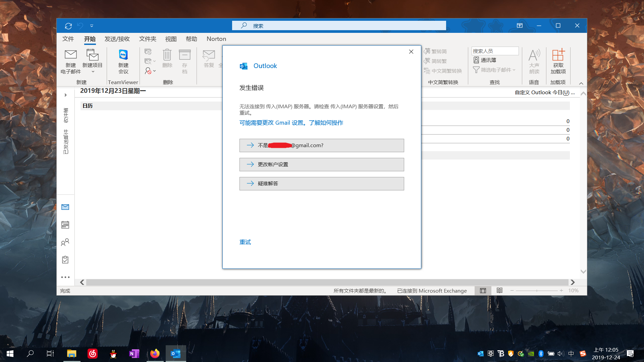
Task: Expand the Clean Up dropdown arrow
Action: (x=154, y=61)
